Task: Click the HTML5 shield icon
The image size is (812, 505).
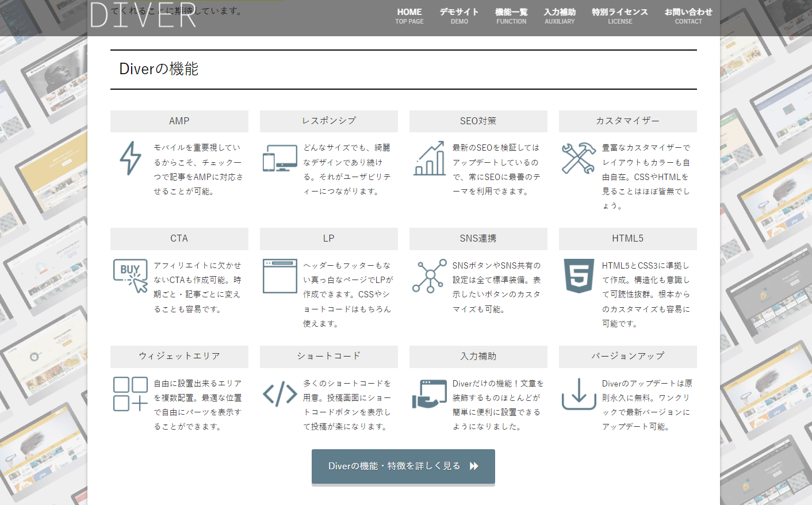Action: click(x=579, y=276)
